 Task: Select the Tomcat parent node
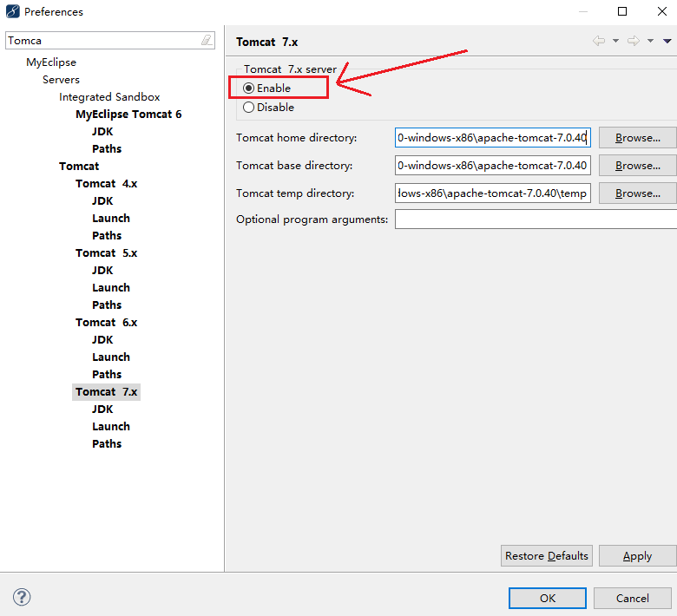79,167
